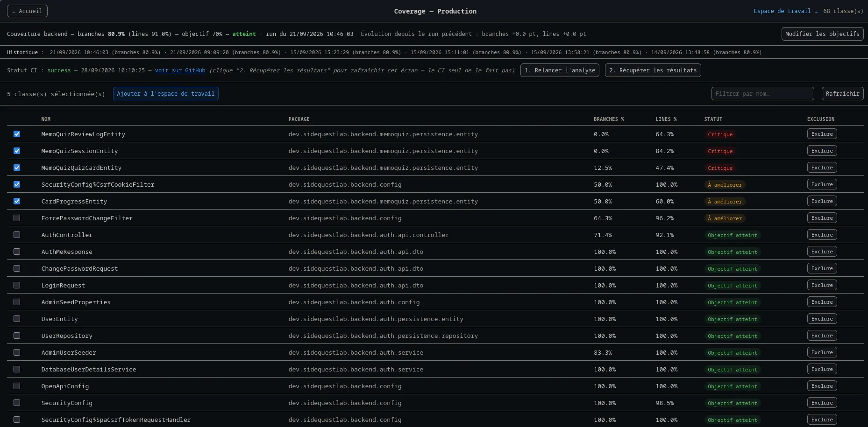Click the LINES % column header

point(666,119)
